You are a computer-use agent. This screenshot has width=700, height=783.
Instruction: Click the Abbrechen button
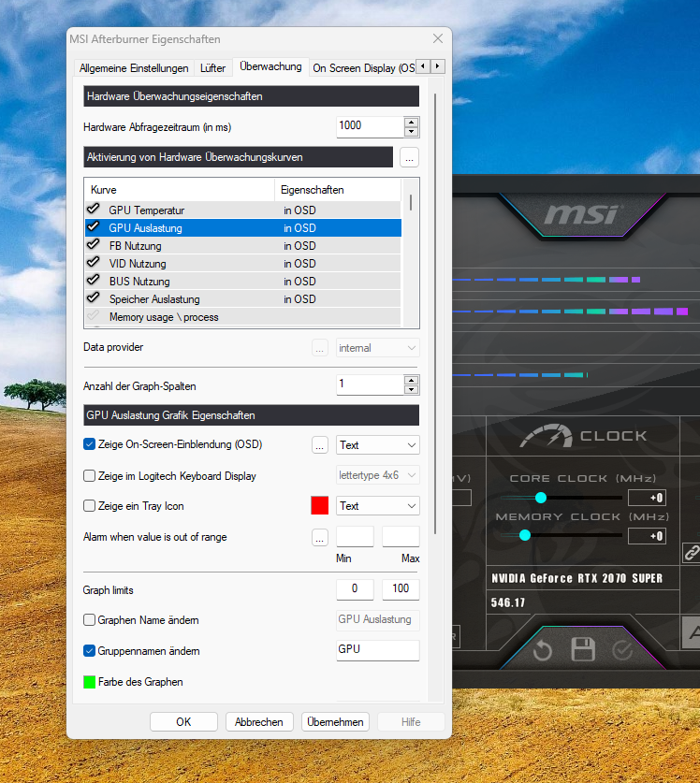pos(259,721)
